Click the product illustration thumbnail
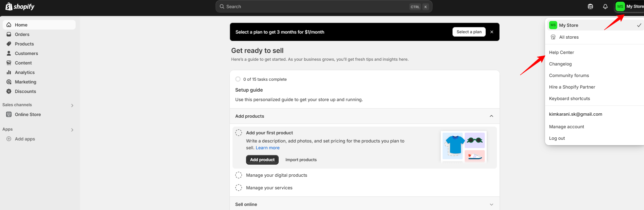Viewport: 644px width, 210px height. (463, 147)
